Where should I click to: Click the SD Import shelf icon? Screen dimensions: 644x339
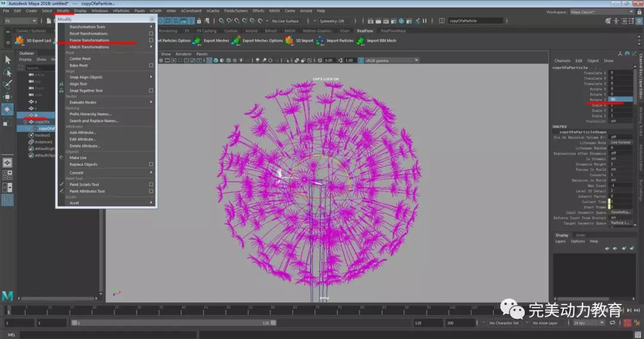(x=289, y=41)
